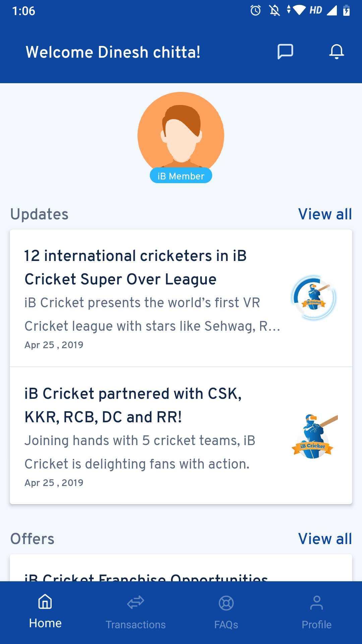Screen dimensions: 362x644
Task: Switch to the Transactions tab label
Action: (136, 625)
